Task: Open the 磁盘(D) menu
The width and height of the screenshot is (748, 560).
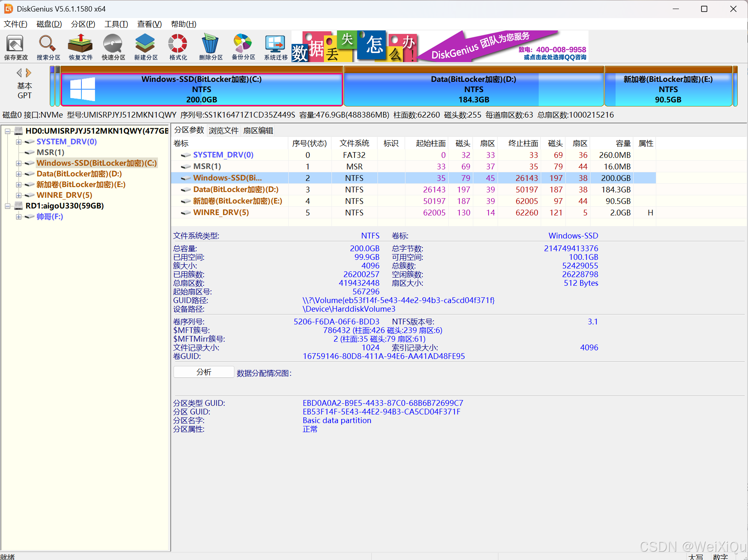Action: click(49, 24)
